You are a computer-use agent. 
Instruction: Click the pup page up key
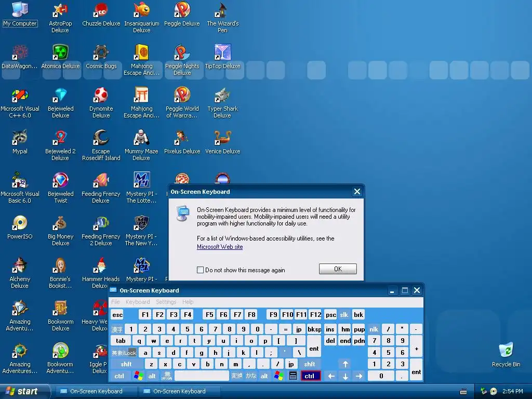pyautogui.click(x=359, y=329)
